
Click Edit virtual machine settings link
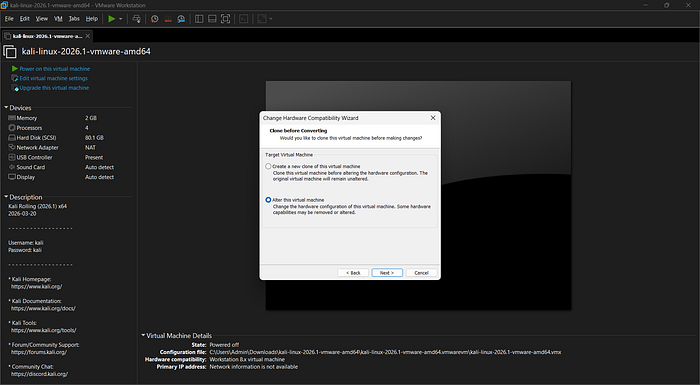coord(54,78)
